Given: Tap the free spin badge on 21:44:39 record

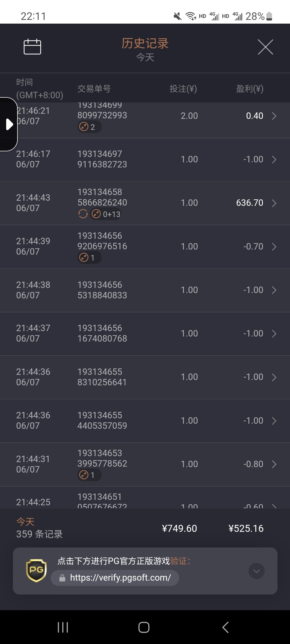Looking at the screenshot, I should (89, 258).
